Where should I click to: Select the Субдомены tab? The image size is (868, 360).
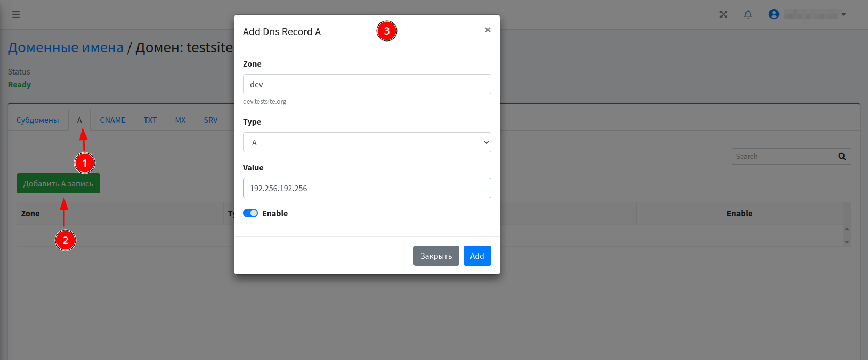pos(37,120)
